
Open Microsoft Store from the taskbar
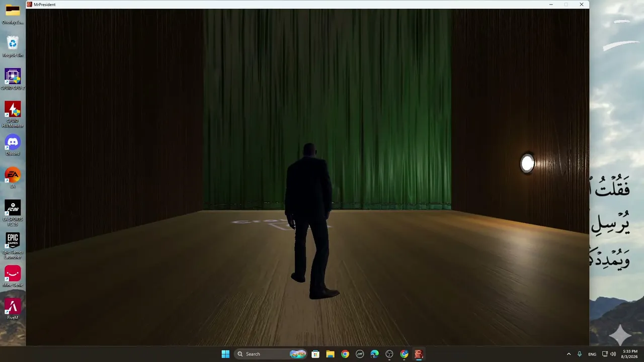tap(315, 354)
